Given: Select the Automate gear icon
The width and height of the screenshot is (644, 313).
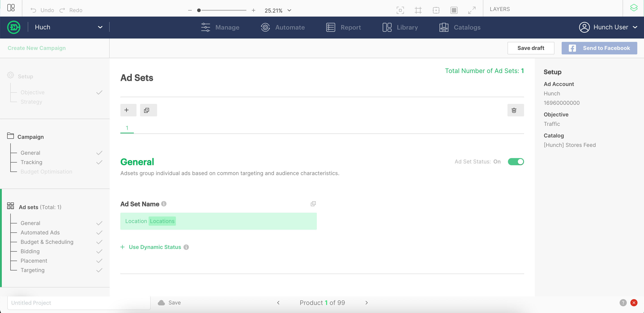Looking at the screenshot, I should [x=265, y=27].
